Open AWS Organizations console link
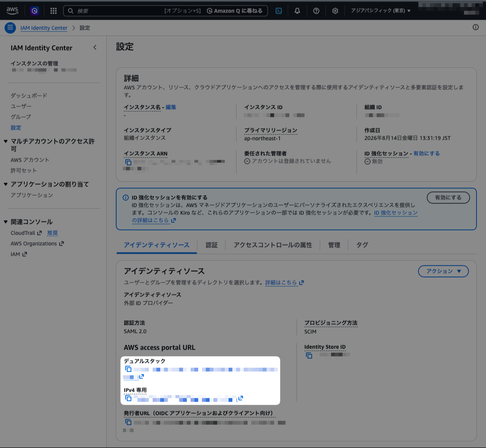The height and width of the screenshot is (448, 486). pyautogui.click(x=37, y=244)
